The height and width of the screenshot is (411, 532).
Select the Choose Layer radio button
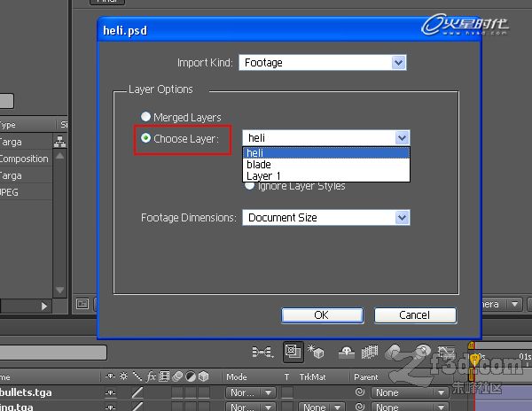[145, 138]
